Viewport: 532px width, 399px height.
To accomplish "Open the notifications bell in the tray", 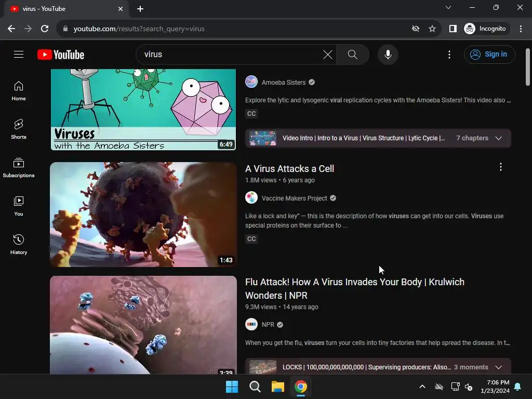I will click(518, 387).
